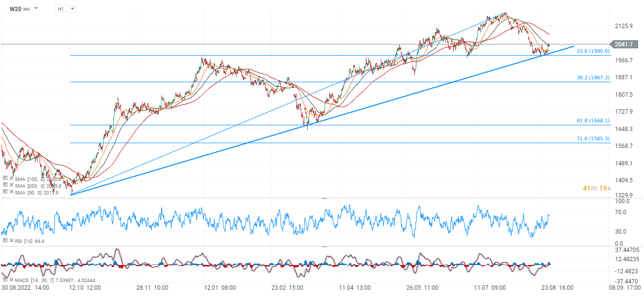644x296 pixels.
Task: Open settings icon for SMA 100 indicator
Action: point(5,178)
